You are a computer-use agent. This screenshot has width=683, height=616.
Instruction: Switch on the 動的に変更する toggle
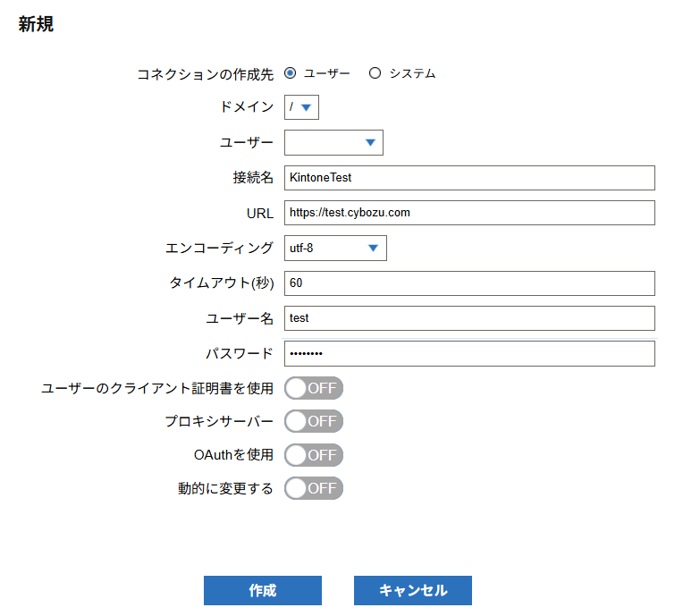313,488
